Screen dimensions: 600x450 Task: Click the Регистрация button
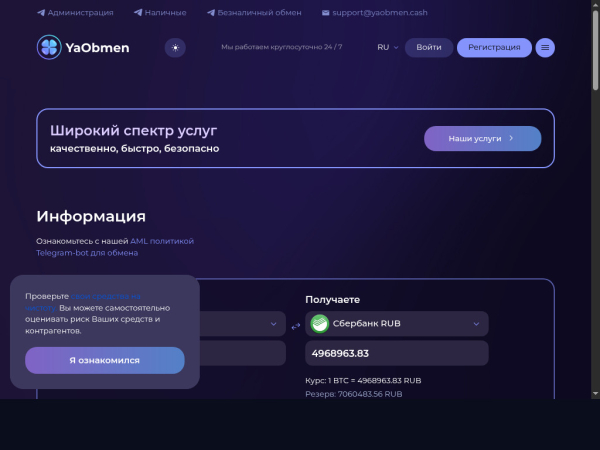pos(494,47)
